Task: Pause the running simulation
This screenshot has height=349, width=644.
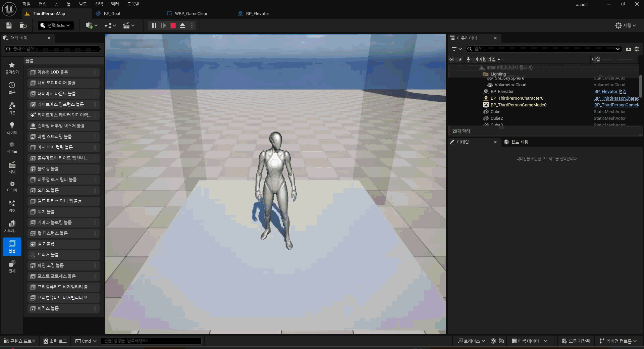Action: click(x=154, y=26)
